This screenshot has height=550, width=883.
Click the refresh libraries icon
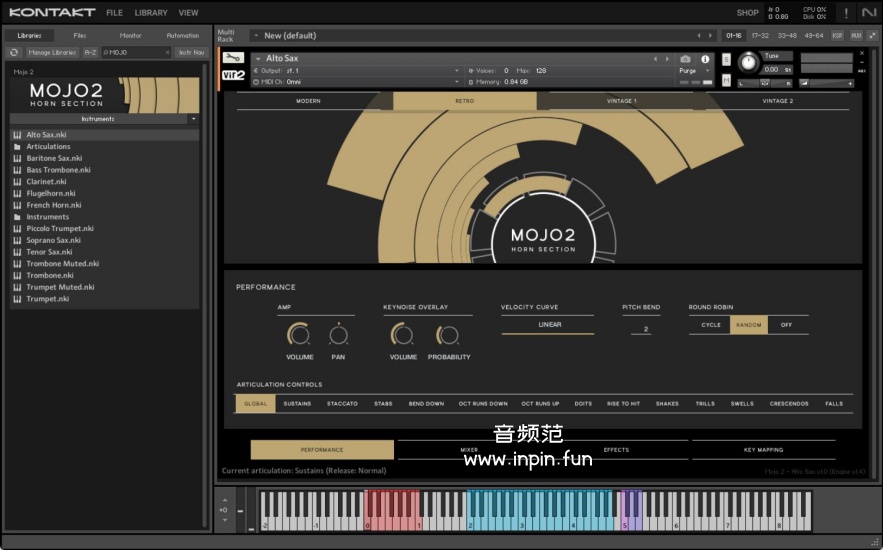pyautogui.click(x=14, y=52)
